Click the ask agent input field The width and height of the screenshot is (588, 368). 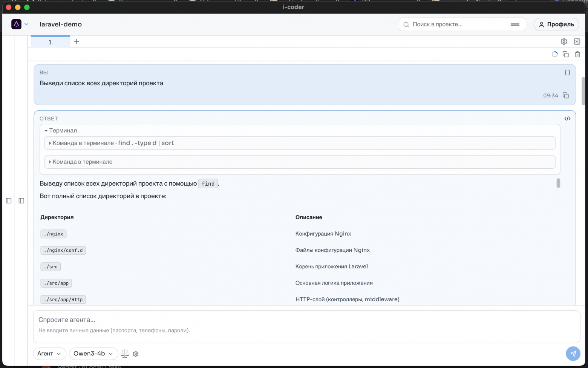tap(306, 327)
